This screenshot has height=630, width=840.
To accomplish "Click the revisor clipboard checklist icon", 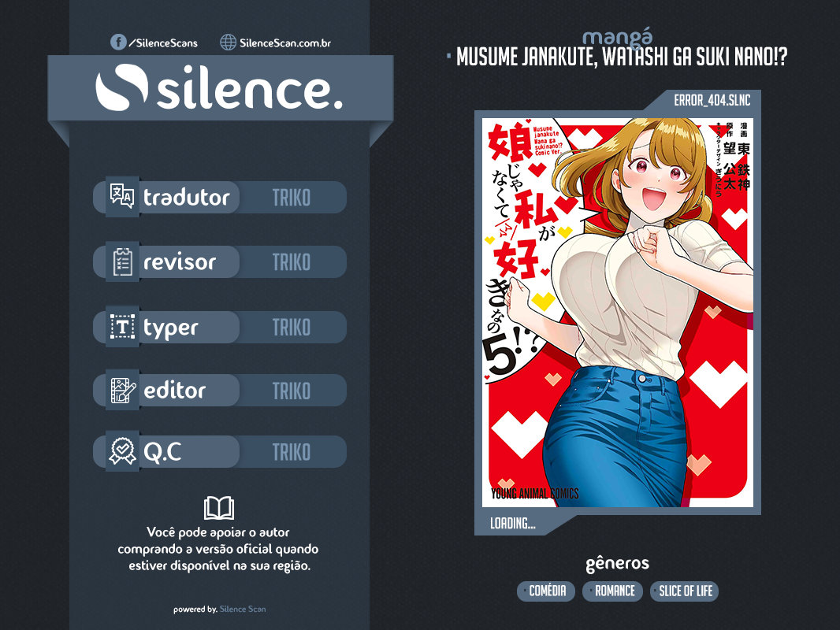I will coord(122,262).
